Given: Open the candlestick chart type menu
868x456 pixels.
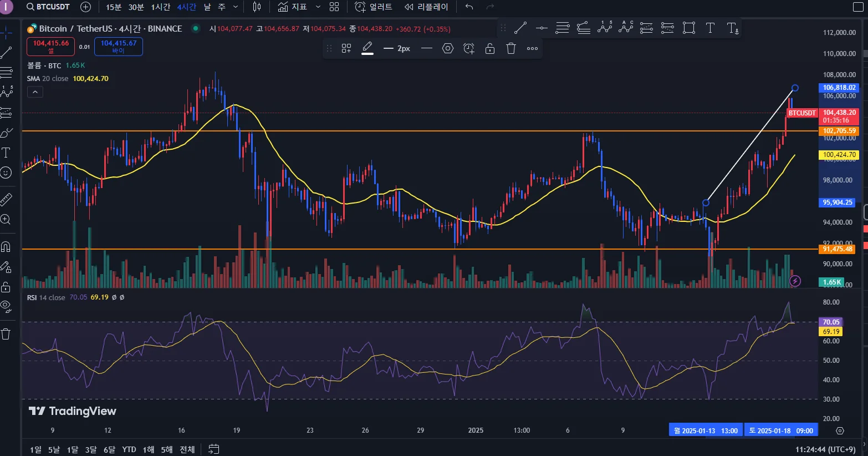Looking at the screenshot, I should [x=257, y=7].
